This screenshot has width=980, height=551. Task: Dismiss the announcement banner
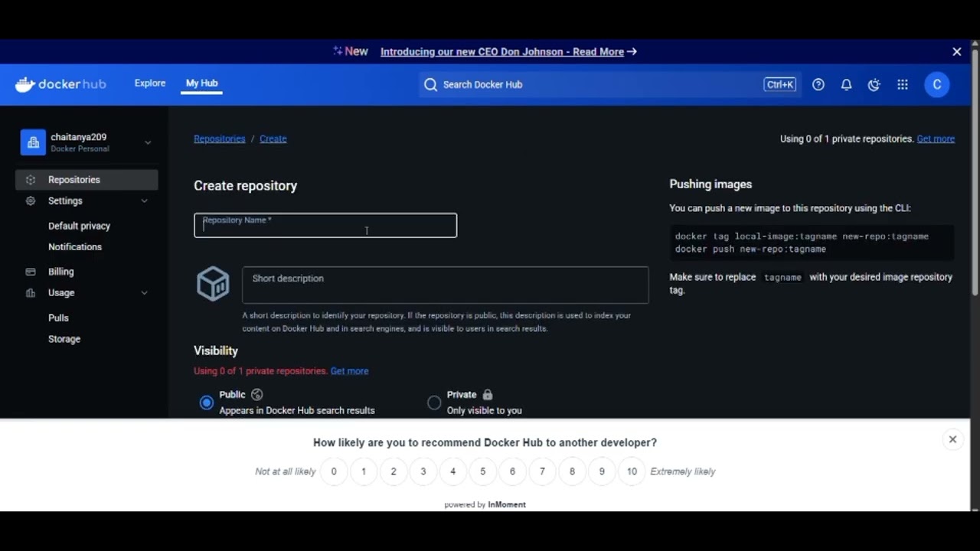click(956, 52)
